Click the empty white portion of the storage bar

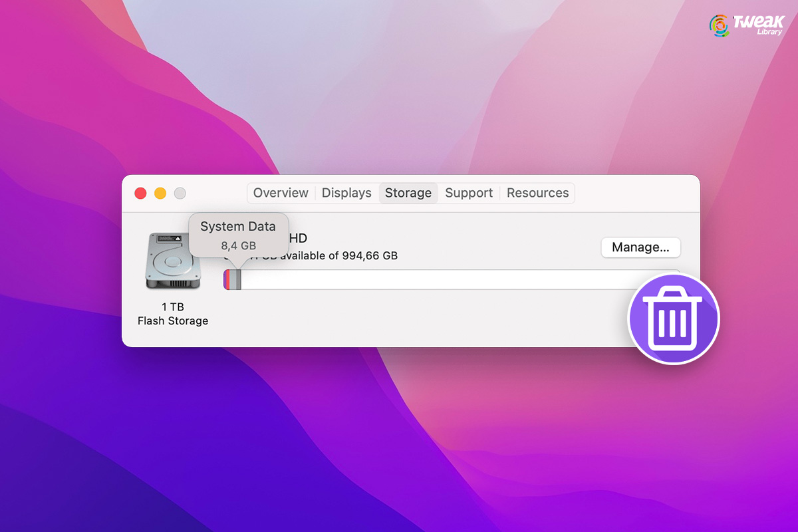(x=432, y=279)
